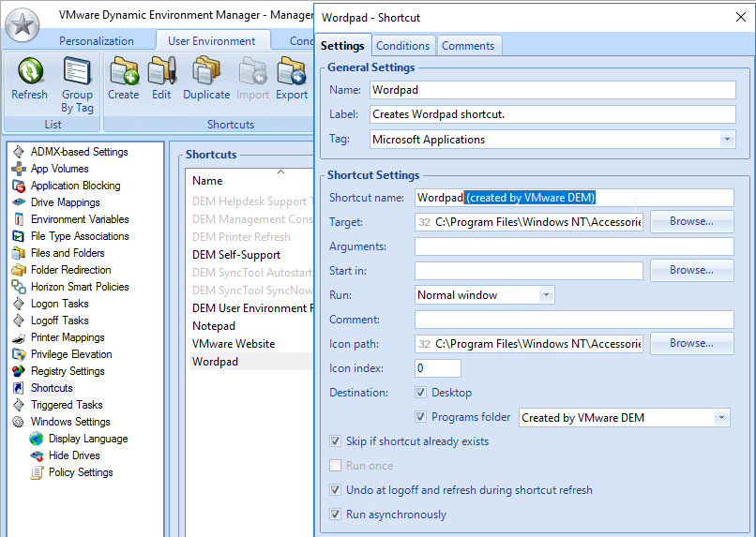Screen dimensions: 756x537
Task: Select the Wordpad shortcut in the list
Action: point(251,362)
